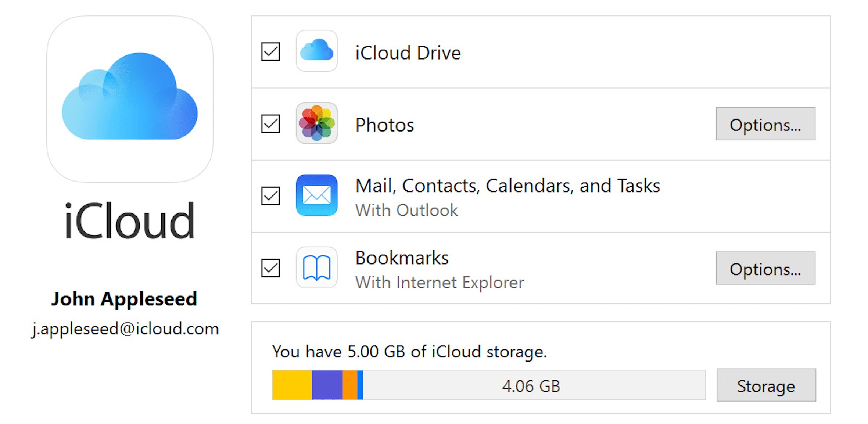Open the Photos Options dialog
The image size is (868, 424).
click(765, 124)
